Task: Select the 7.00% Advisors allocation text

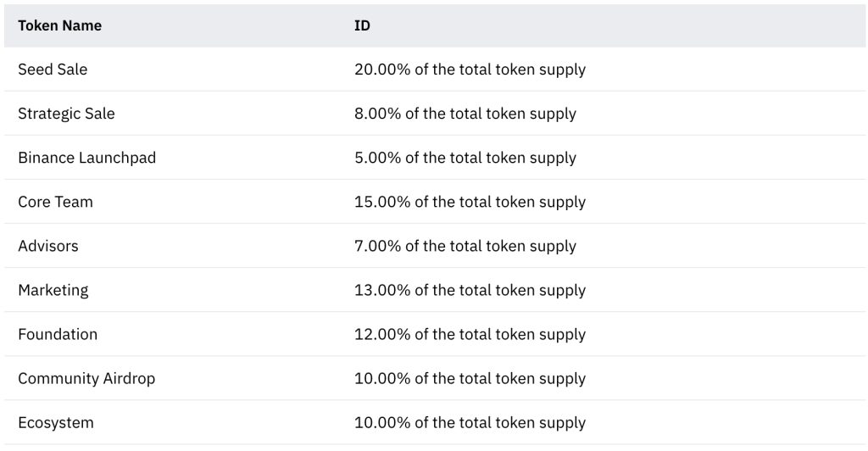Action: [465, 246]
